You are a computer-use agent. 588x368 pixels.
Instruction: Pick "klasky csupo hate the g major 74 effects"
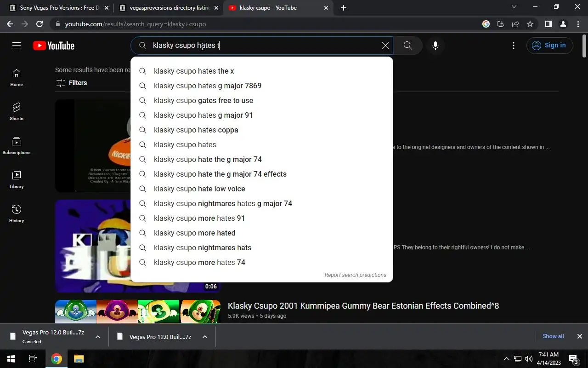[x=262, y=174]
